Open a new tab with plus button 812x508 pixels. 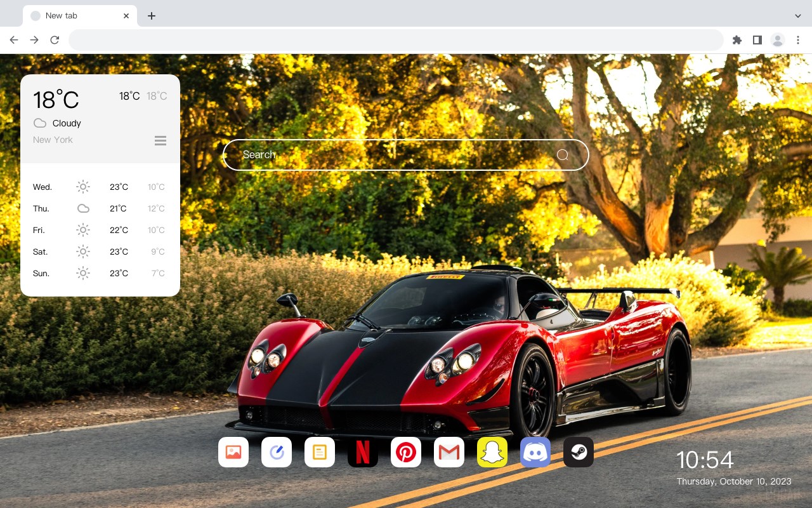click(x=151, y=16)
